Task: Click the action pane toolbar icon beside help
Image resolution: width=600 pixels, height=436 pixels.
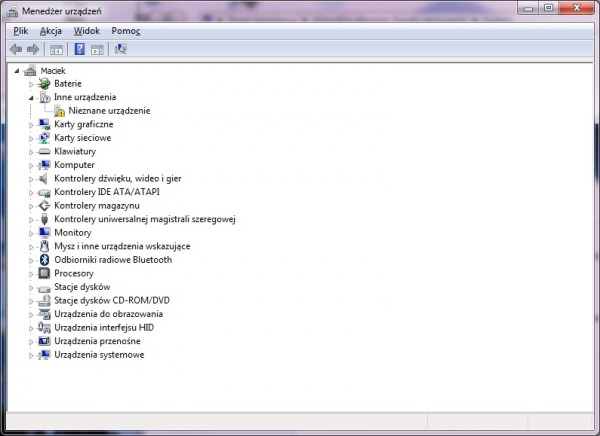Action: 97,49
